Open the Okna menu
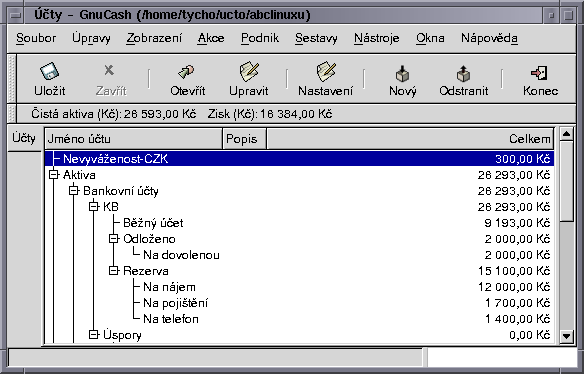 coord(430,38)
